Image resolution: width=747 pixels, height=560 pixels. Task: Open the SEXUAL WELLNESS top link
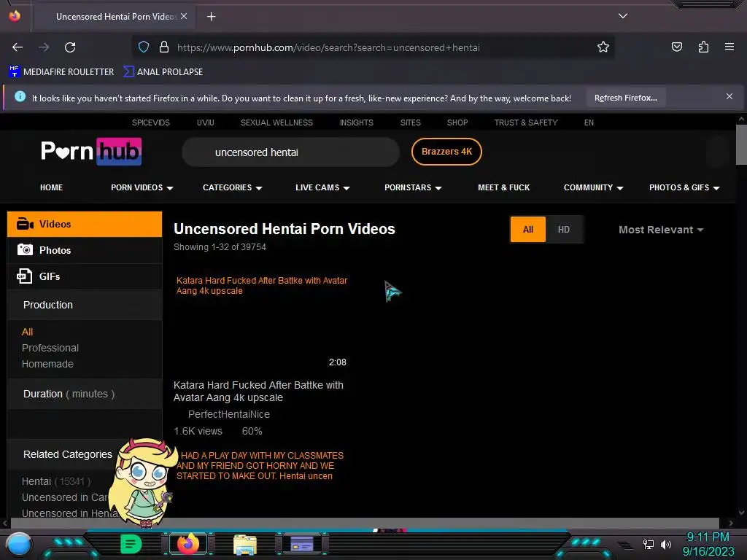[x=276, y=122]
